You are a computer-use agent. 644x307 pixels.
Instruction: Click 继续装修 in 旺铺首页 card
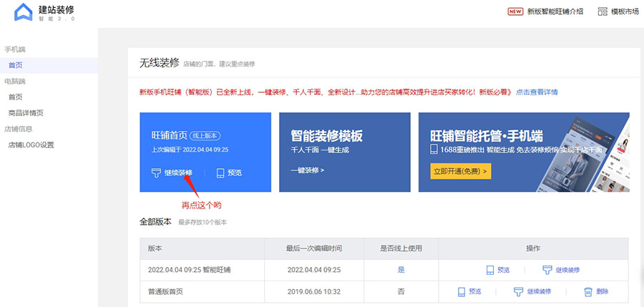(178, 173)
